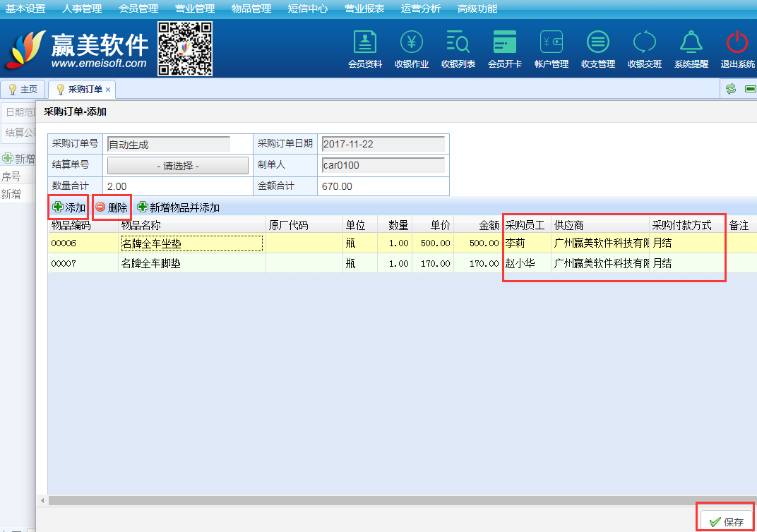Open the 结算单号 请选择 selector

pos(177,166)
